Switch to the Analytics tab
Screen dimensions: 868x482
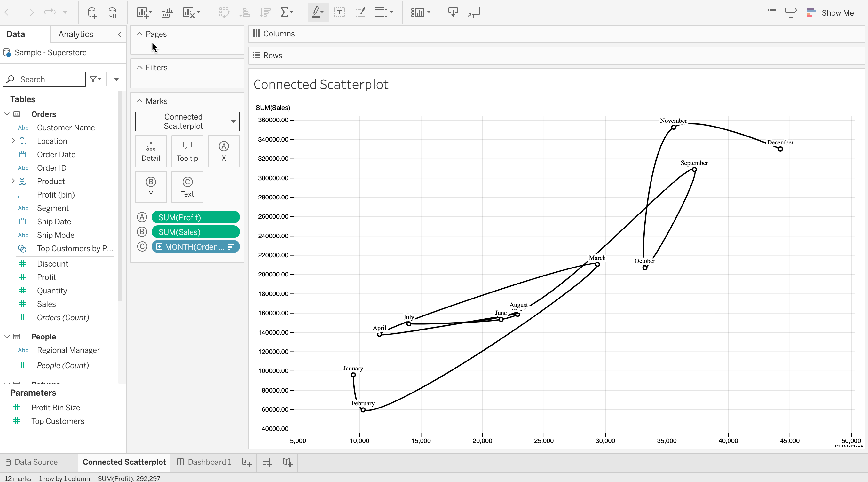tap(75, 34)
